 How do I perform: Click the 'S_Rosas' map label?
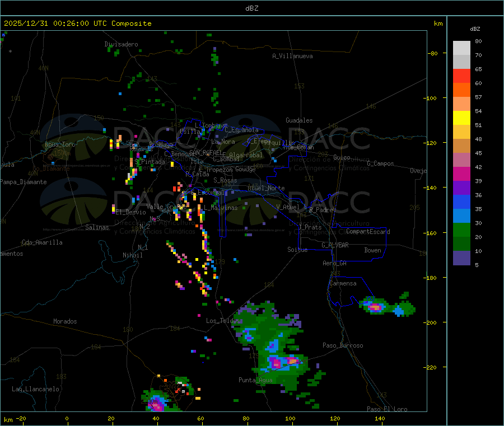(225, 180)
